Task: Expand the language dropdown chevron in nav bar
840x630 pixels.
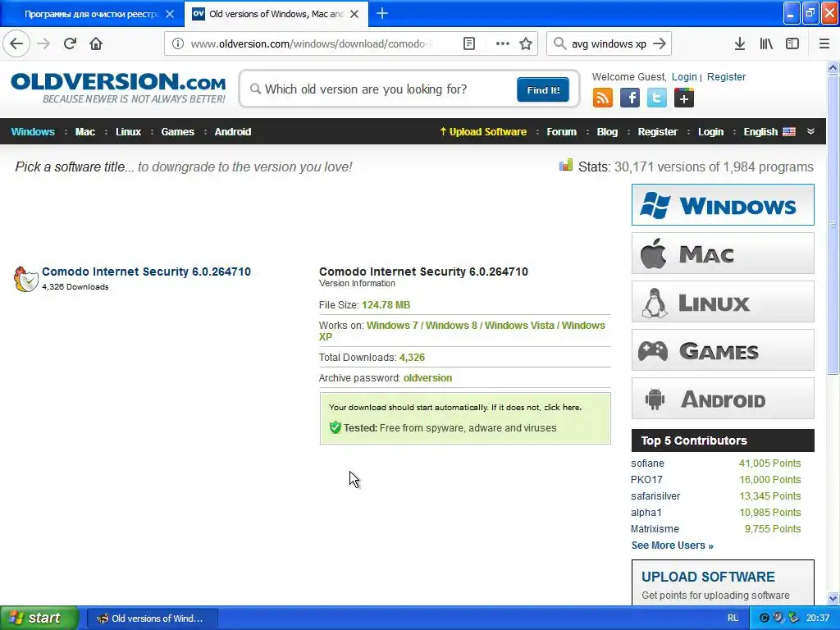Action: click(810, 131)
